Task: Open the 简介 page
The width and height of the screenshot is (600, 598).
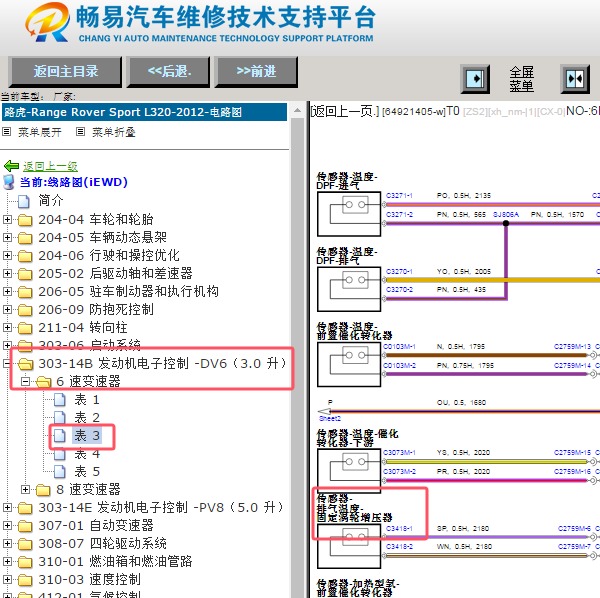Action: coord(51,200)
